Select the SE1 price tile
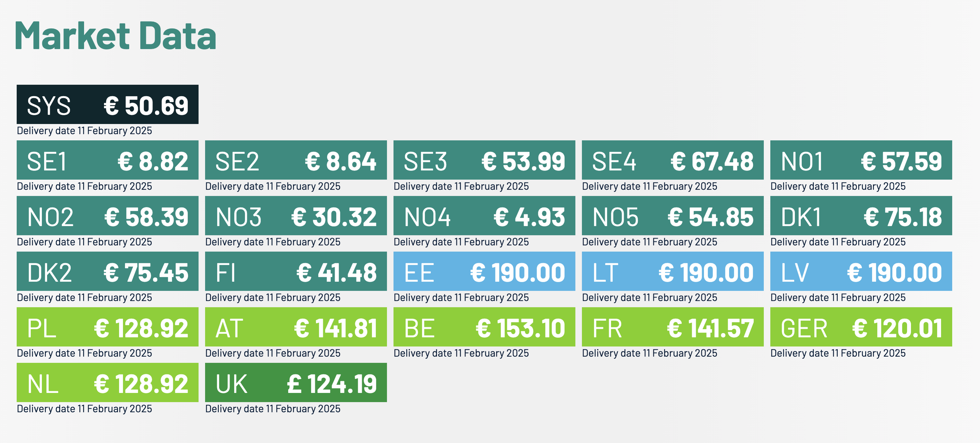This screenshot has width=980, height=443. point(107,160)
